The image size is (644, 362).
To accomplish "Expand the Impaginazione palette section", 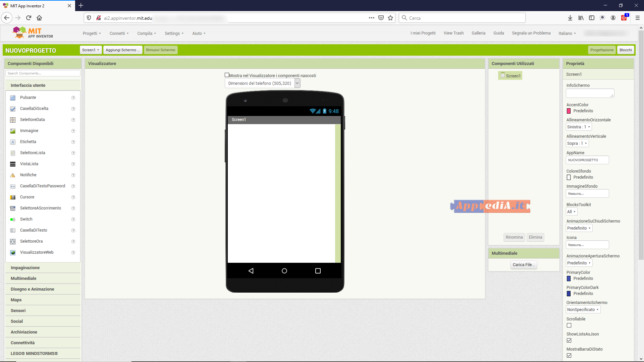I will 43,268.
